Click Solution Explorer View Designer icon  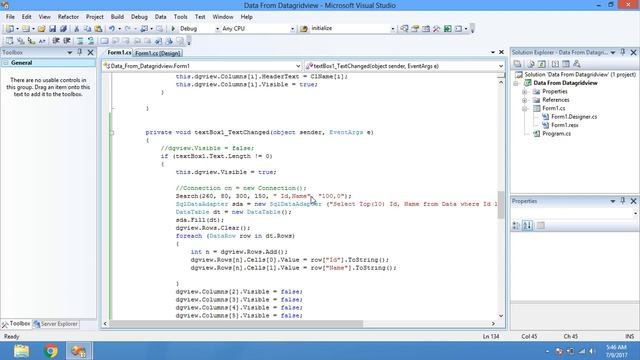(x=566, y=64)
